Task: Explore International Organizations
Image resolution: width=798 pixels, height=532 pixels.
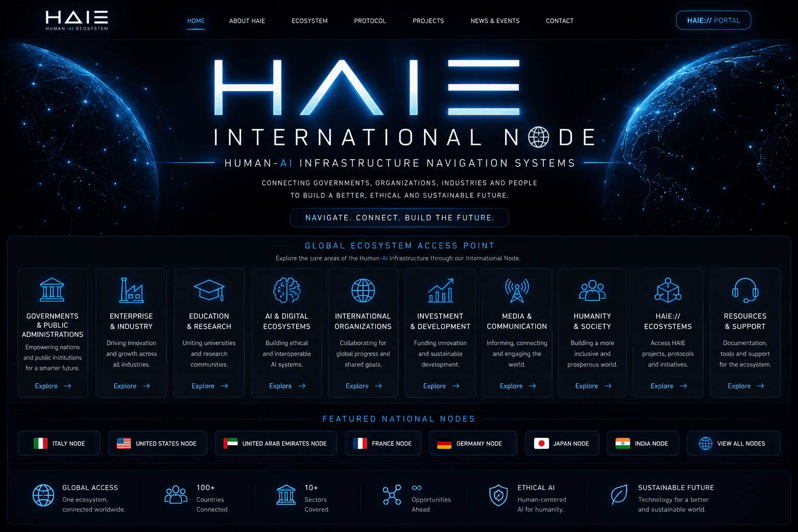Action: pos(364,386)
